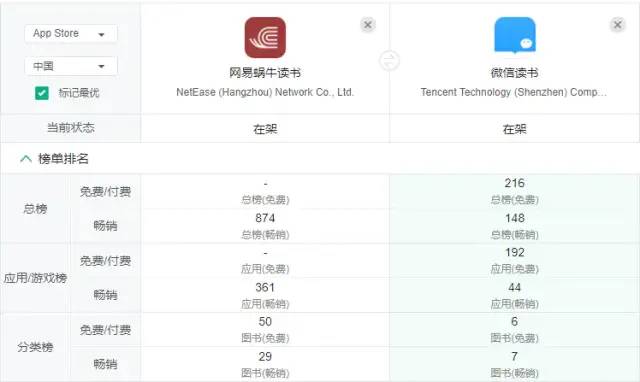
Task: Click the 361 应用(畅销) rank value
Action: click(265, 288)
